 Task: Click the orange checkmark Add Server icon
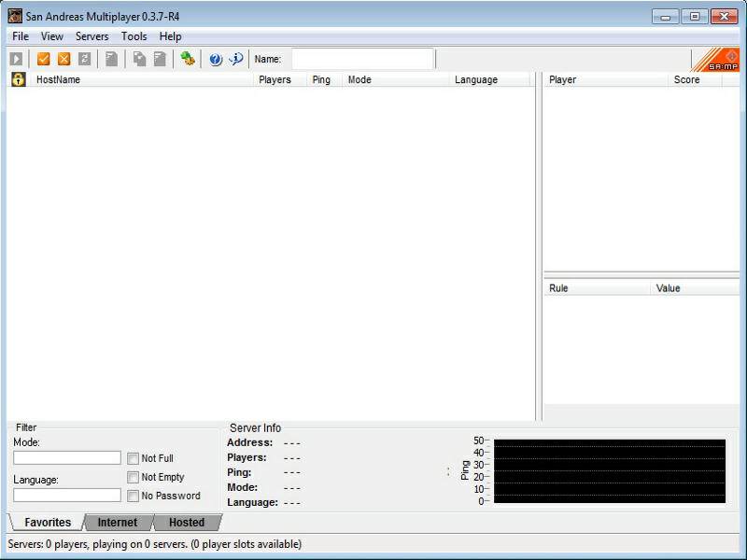coord(43,59)
